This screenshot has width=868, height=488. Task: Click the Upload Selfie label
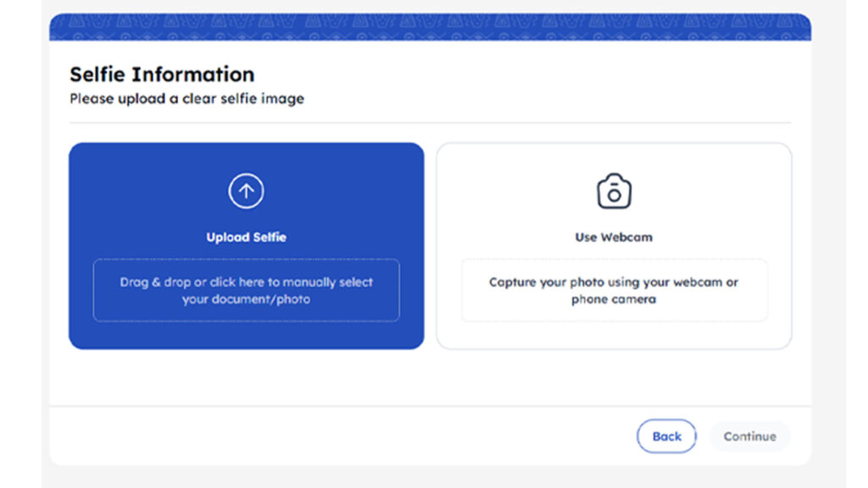[247, 237]
